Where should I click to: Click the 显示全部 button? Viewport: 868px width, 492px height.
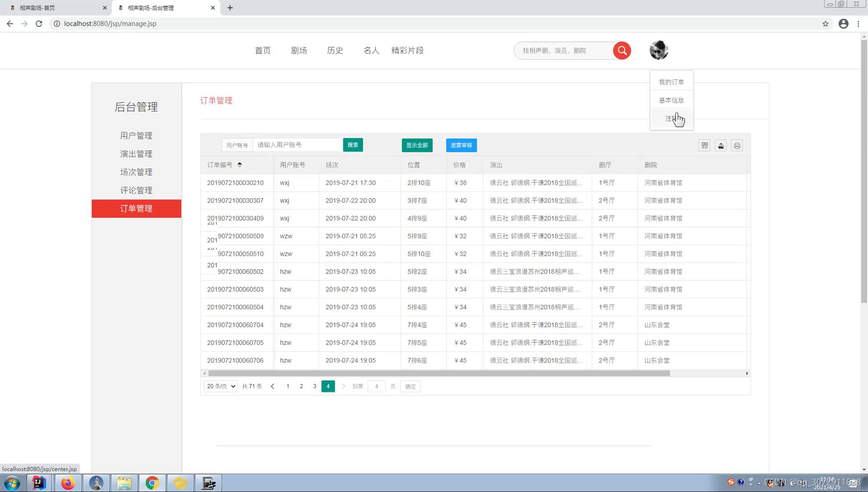click(x=417, y=145)
